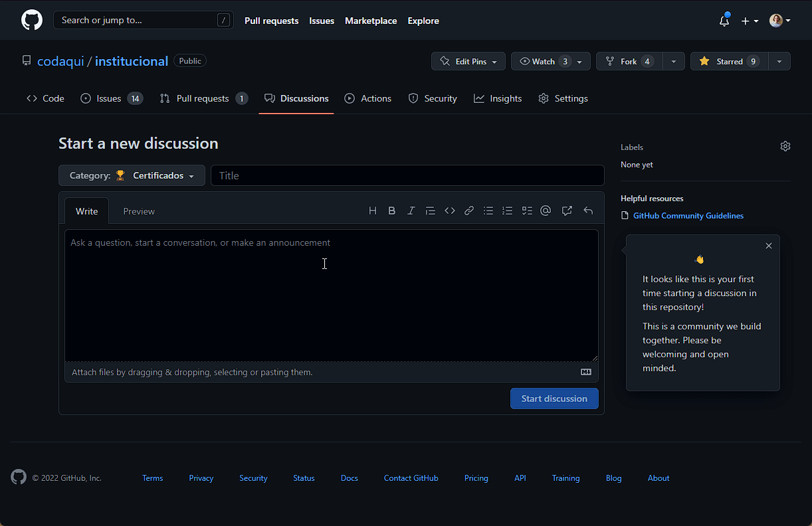Mention a user with @ icon
The height and width of the screenshot is (526, 812).
tap(546, 211)
